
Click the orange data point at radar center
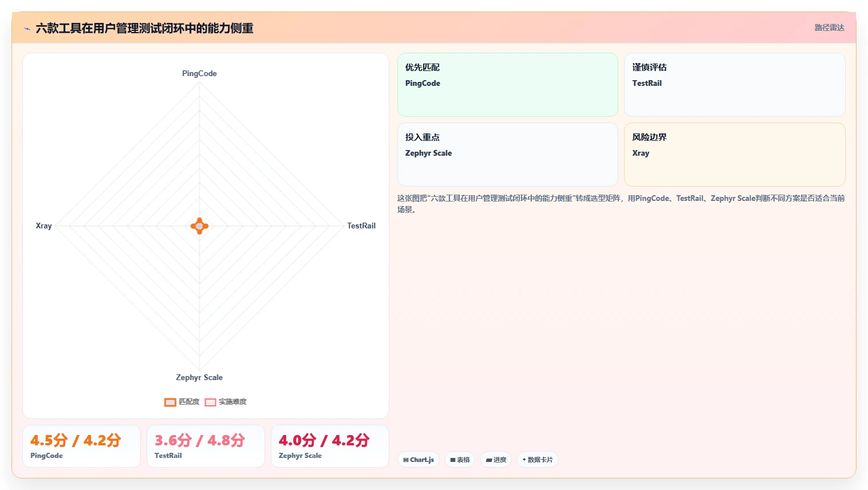[x=199, y=226]
